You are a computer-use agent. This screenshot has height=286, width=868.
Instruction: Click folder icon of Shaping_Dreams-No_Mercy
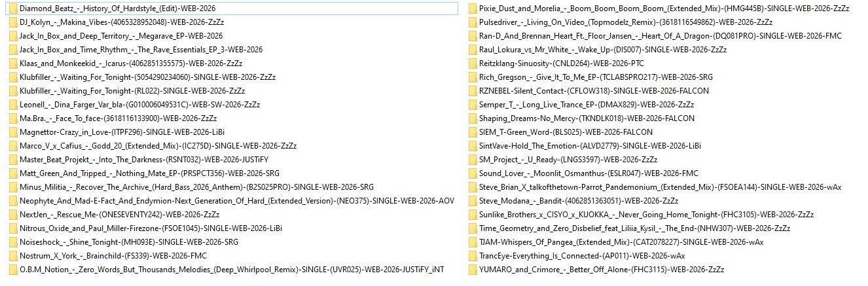tap(473, 118)
